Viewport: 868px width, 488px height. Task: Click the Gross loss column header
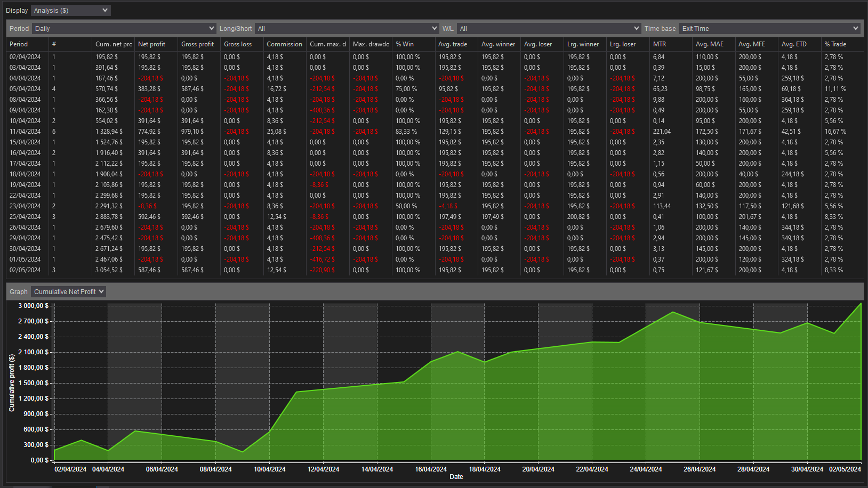238,44
